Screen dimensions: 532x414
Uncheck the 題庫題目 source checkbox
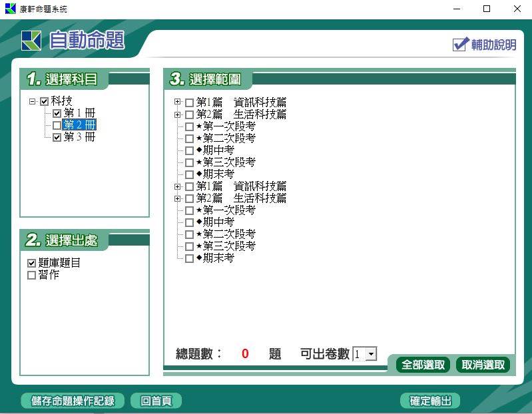point(31,263)
